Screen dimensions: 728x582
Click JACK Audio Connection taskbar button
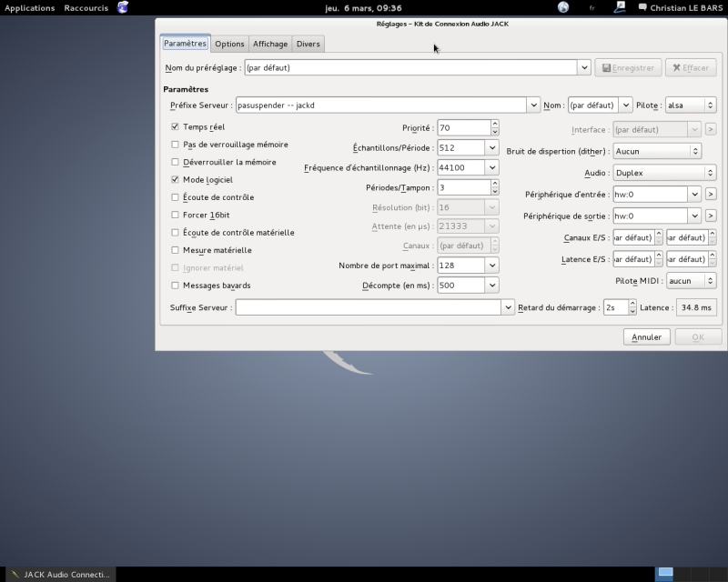click(x=60, y=574)
